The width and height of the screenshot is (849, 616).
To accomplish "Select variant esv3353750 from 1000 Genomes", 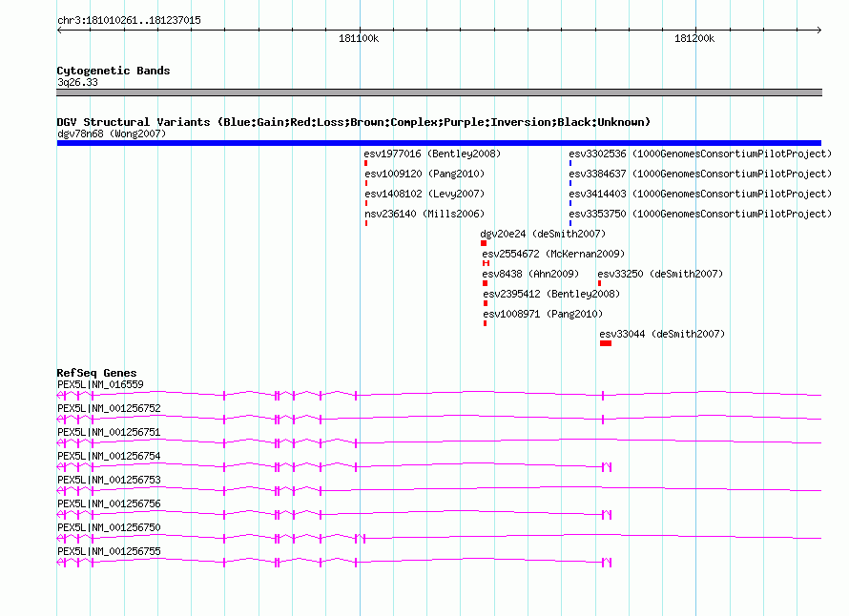I will point(700,214).
